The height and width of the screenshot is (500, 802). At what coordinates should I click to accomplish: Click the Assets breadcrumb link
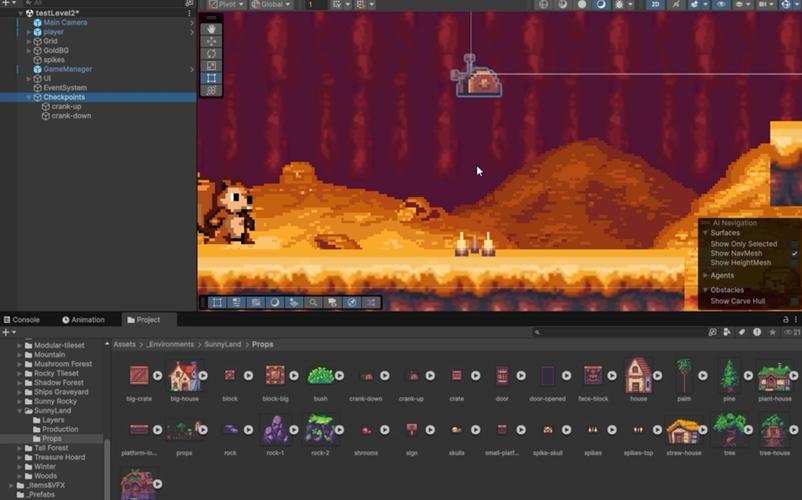124,344
